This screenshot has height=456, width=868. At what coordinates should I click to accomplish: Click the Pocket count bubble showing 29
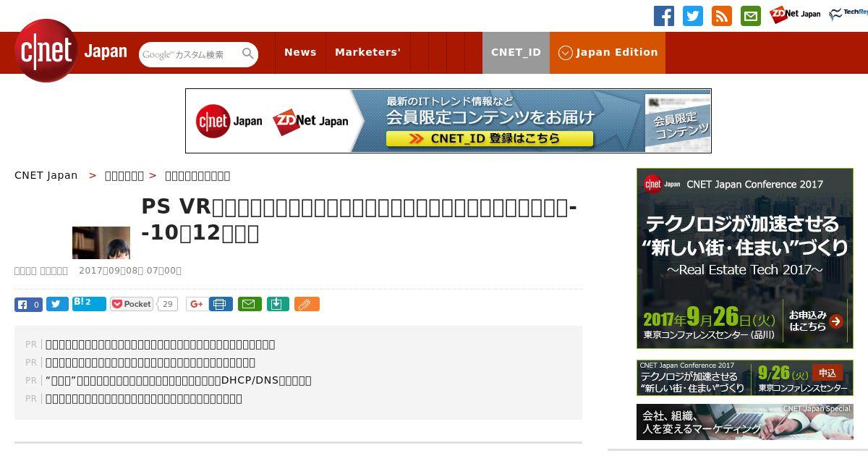pos(168,305)
